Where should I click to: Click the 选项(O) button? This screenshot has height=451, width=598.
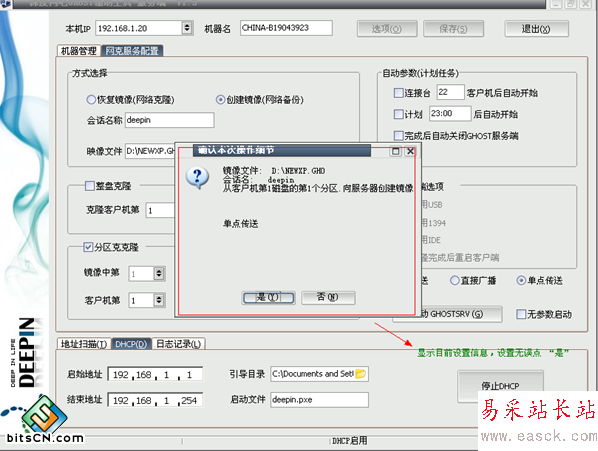(387, 29)
